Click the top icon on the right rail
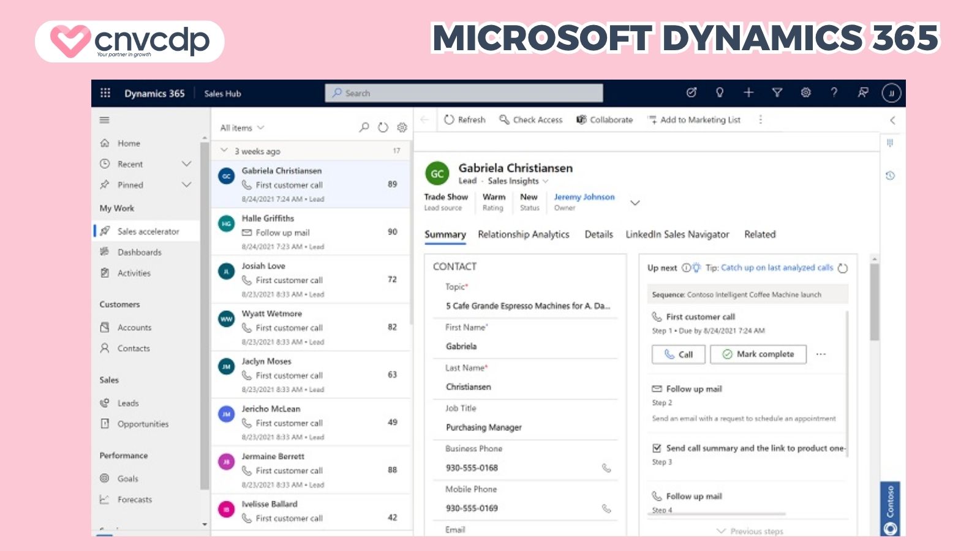This screenshot has height=551, width=980. (x=890, y=143)
